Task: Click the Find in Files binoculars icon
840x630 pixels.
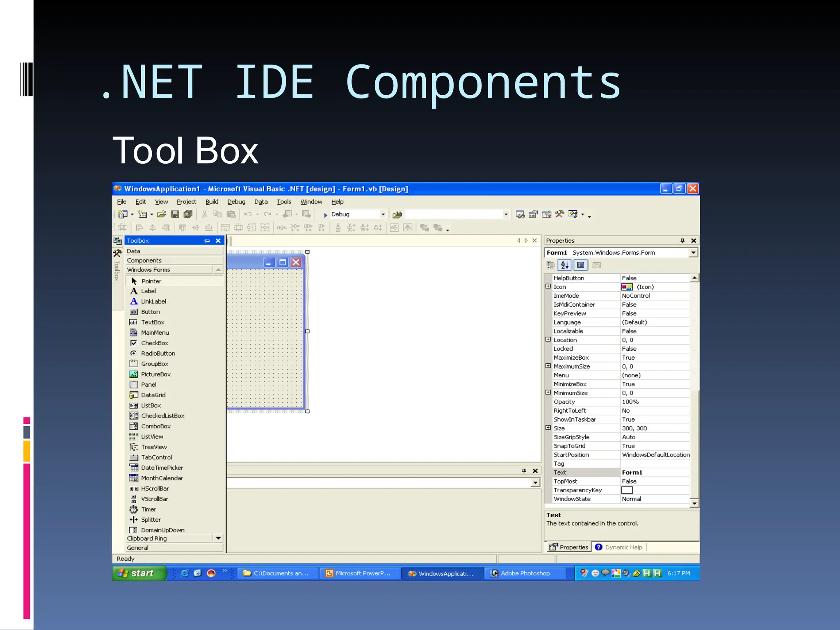Action: [x=397, y=215]
